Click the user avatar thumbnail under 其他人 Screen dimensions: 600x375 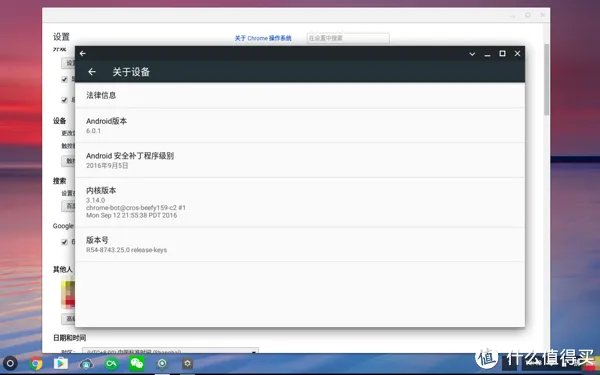(x=68, y=295)
